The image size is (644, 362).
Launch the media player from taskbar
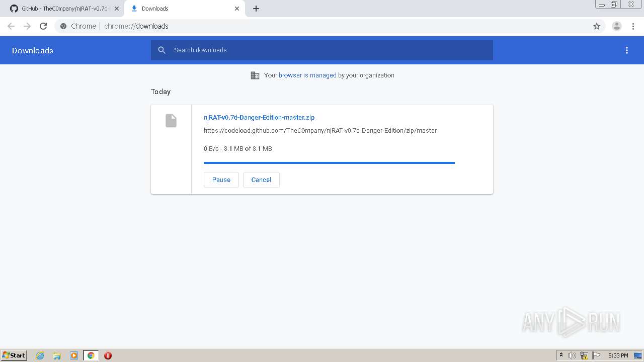tap(74, 355)
